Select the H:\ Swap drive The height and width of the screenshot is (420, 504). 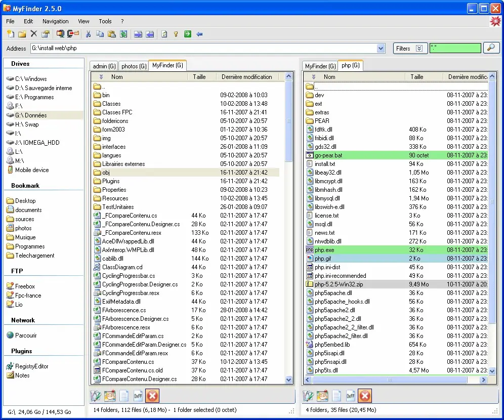coord(26,124)
